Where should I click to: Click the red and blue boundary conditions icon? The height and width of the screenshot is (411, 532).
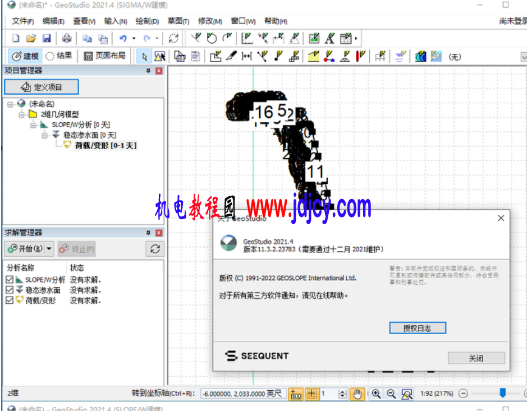(329, 57)
